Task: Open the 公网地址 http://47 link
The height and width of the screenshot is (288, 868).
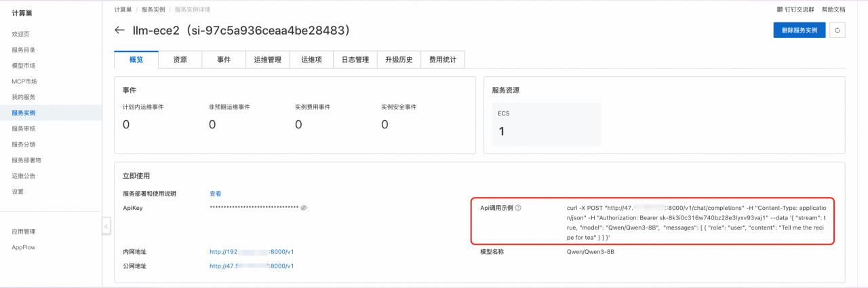Action: pyautogui.click(x=252, y=266)
